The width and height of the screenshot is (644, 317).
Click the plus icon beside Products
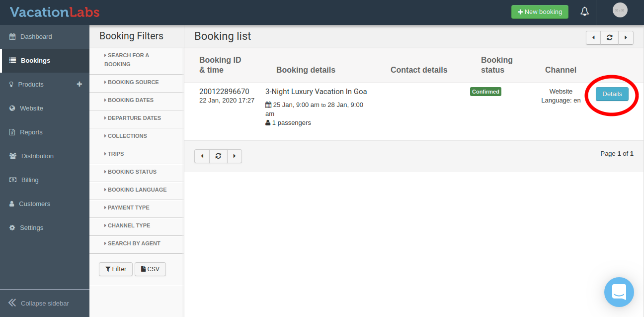coord(79,84)
